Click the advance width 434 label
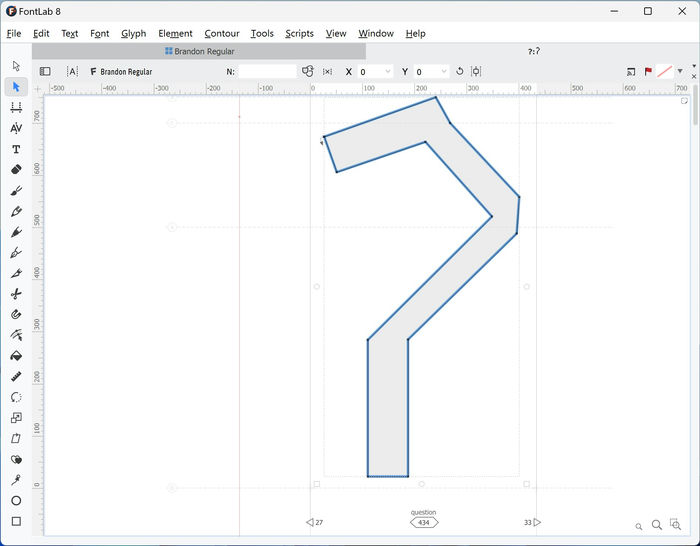Viewport: 700px width, 546px height. coord(424,522)
